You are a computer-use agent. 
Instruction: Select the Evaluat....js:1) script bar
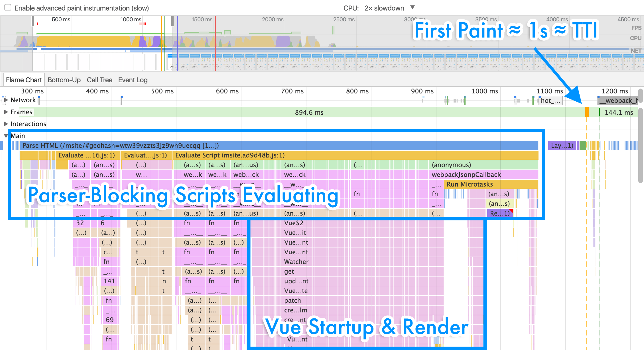(147, 155)
